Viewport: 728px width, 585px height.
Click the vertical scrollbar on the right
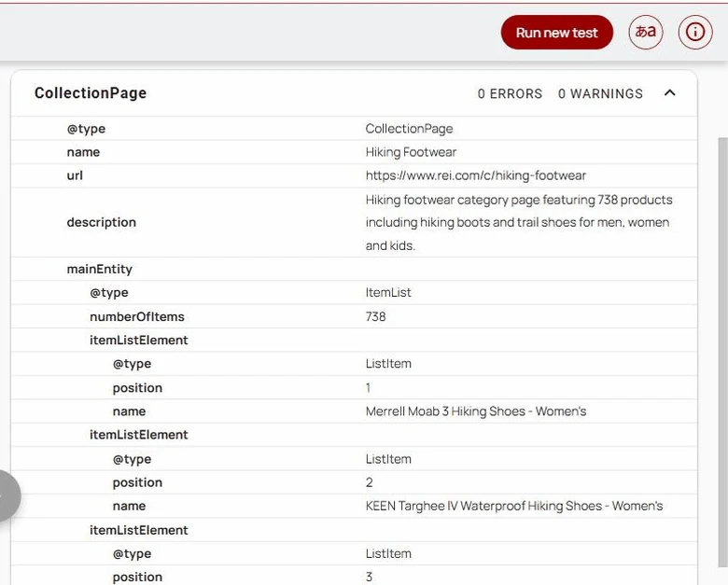click(x=722, y=353)
